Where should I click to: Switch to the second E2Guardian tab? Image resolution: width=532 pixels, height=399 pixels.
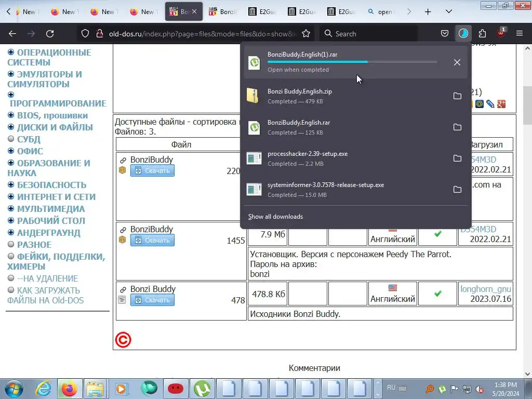302,12
